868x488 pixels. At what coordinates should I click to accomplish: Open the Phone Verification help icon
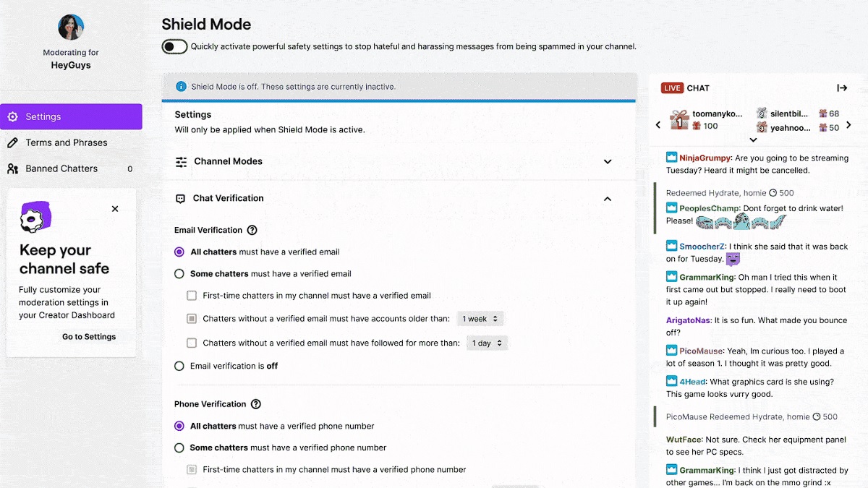257,404
